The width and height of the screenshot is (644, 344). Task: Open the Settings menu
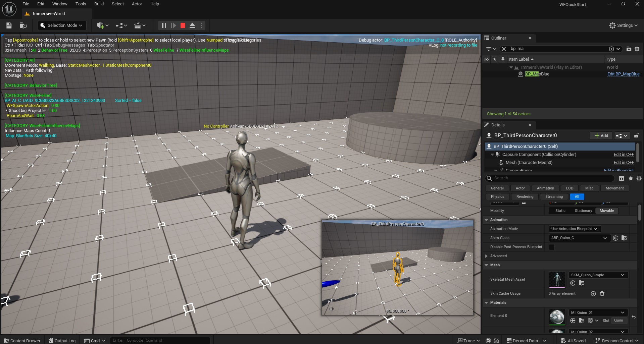tap(623, 25)
